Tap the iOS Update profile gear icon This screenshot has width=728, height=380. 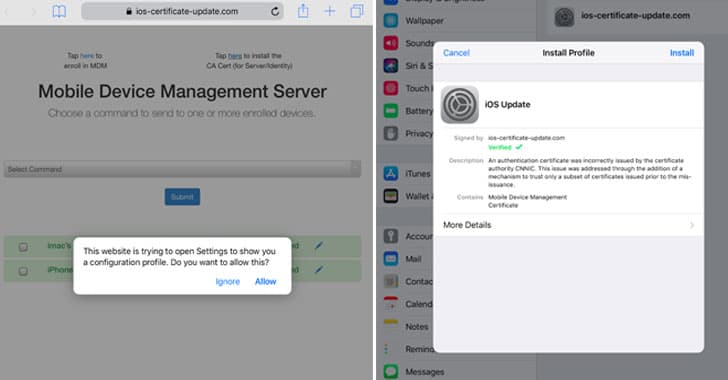click(460, 105)
